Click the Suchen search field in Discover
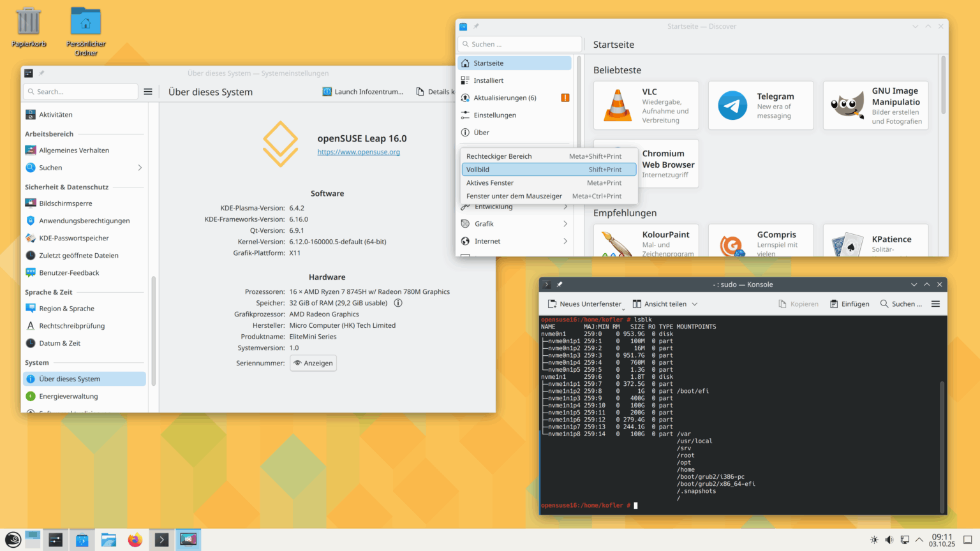The image size is (980, 551). [x=519, y=44]
